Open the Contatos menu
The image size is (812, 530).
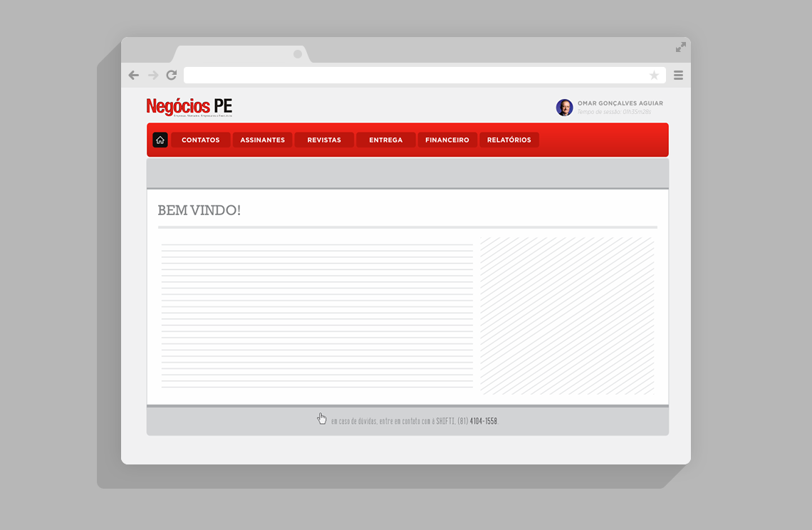[x=201, y=140]
